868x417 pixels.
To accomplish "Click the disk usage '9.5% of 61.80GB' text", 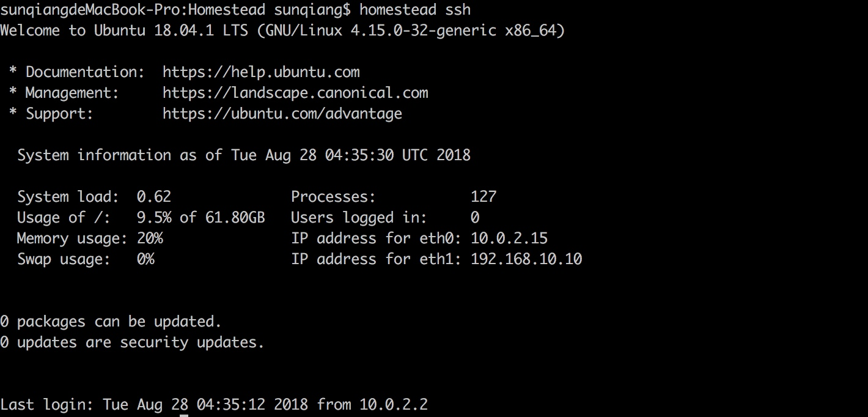I will [201, 218].
